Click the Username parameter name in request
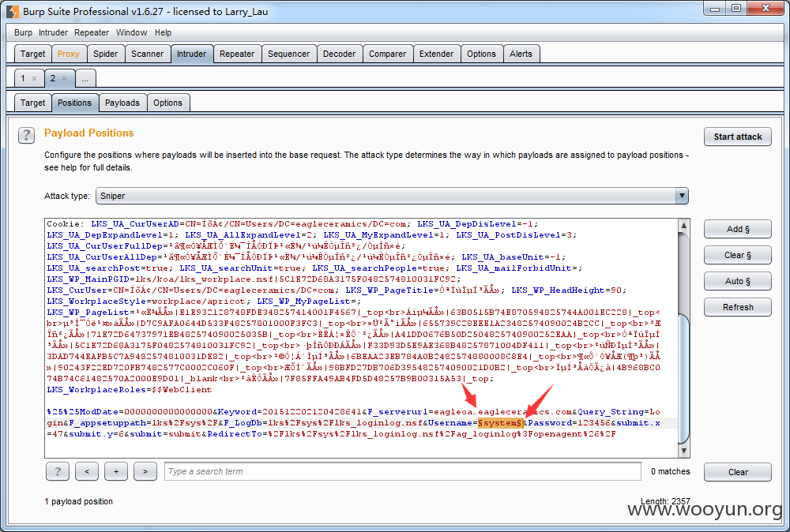This screenshot has height=532, width=790. pyautogui.click(x=450, y=423)
